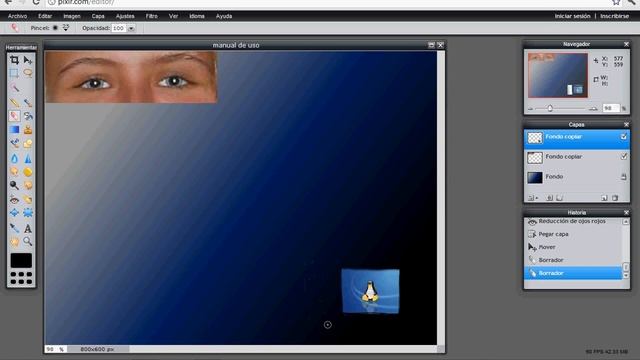Open the Filtro menu

tap(151, 16)
